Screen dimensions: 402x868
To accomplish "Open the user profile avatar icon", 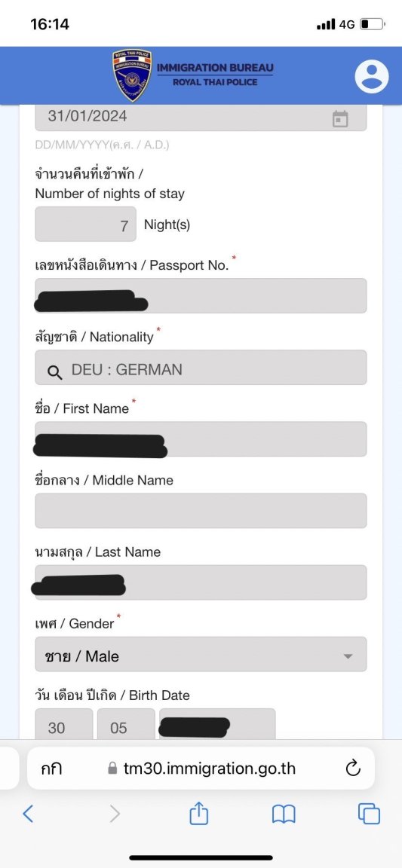I will click(372, 76).
